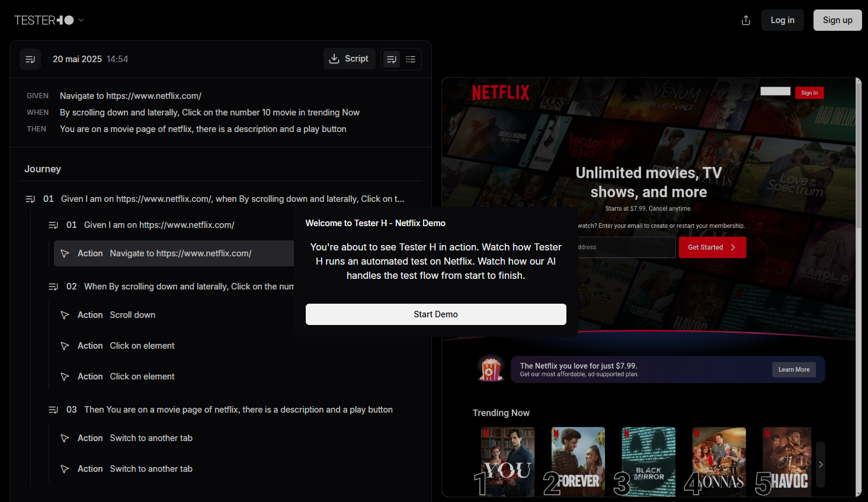Open the Black Mirror trending thumbnail
Viewport: 868px width, 502px height.
tap(649, 461)
